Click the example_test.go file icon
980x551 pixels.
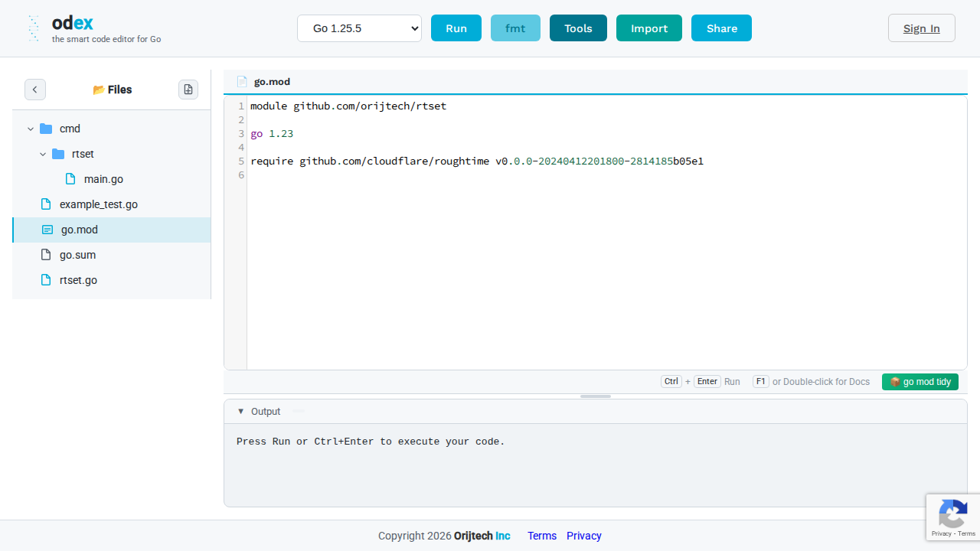pos(46,204)
